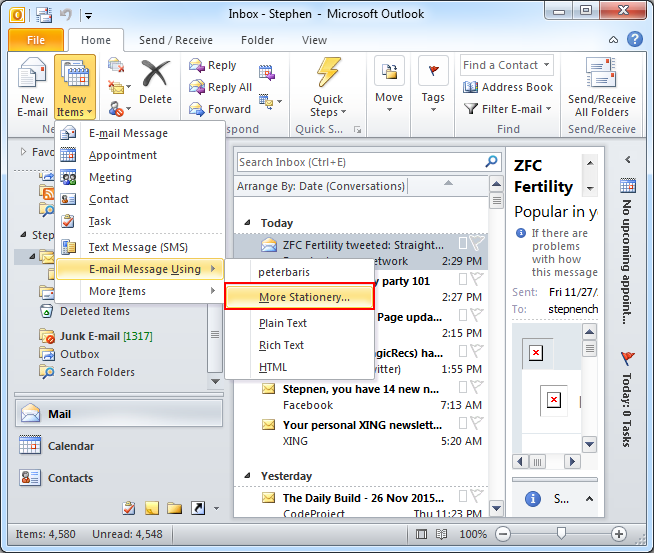654x553 pixels.
Task: Select the Rich Text format option
Action: (299, 345)
